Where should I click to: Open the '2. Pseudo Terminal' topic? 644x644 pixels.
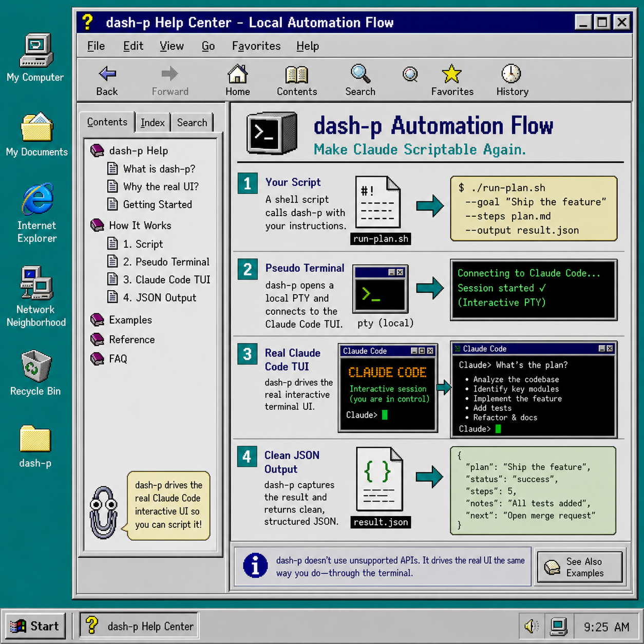(x=166, y=261)
